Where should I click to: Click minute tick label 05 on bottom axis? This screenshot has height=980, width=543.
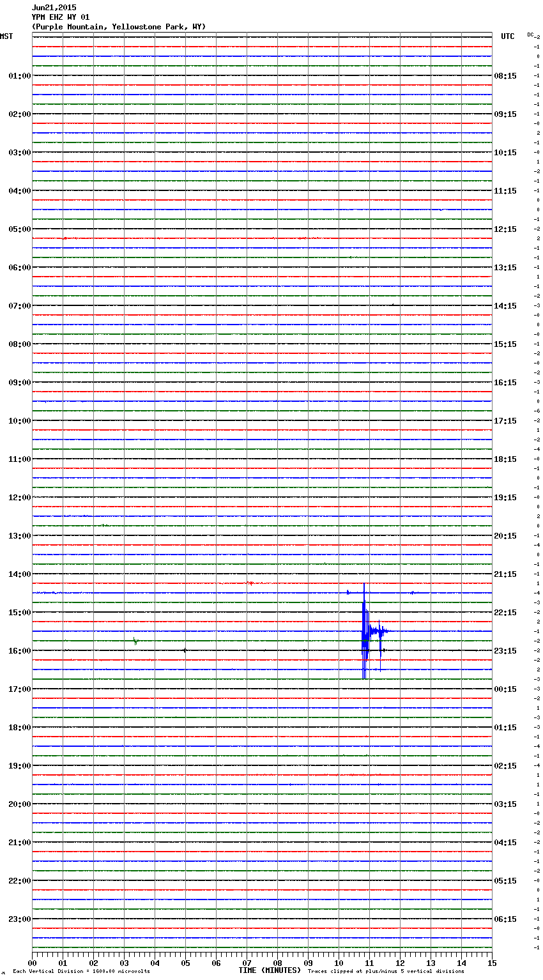(x=185, y=963)
